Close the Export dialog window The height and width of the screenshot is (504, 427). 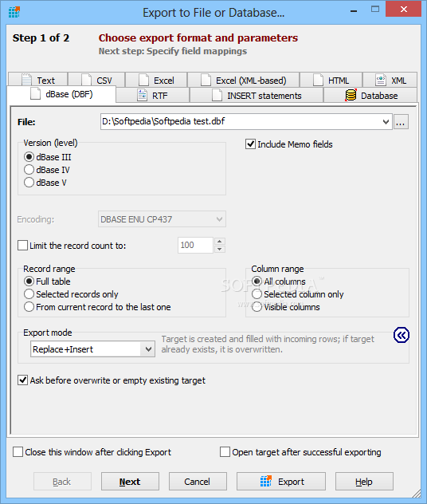(404, 10)
